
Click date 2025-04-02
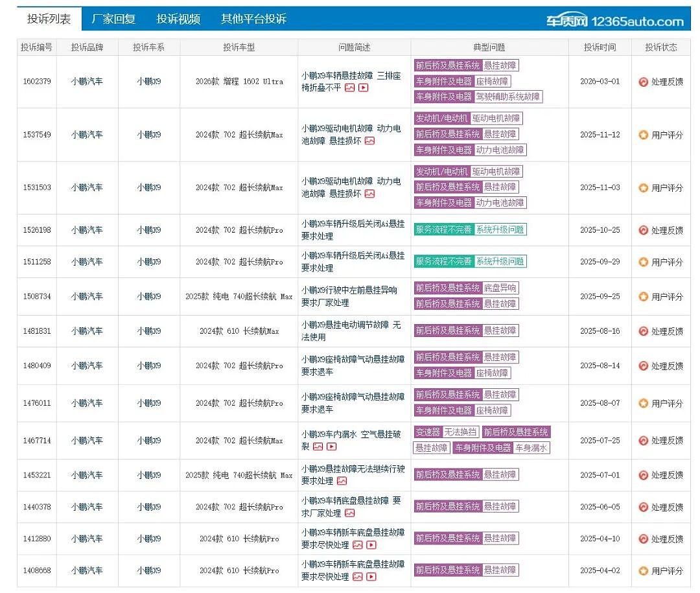tap(600, 570)
